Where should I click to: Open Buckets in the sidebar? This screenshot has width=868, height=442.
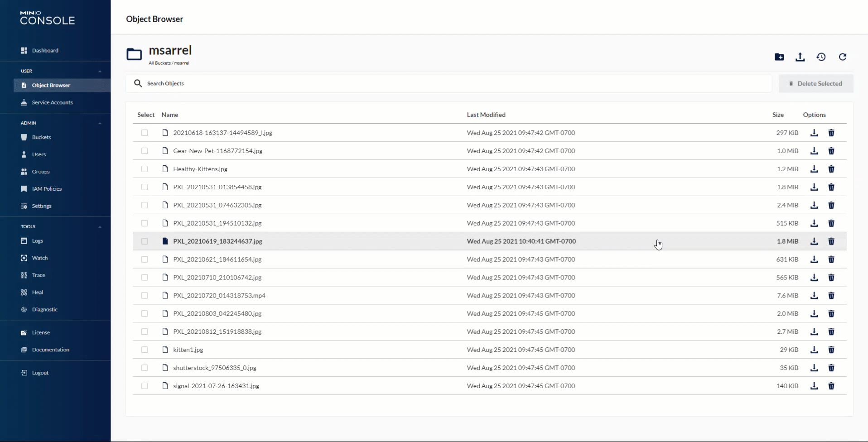[x=41, y=137]
